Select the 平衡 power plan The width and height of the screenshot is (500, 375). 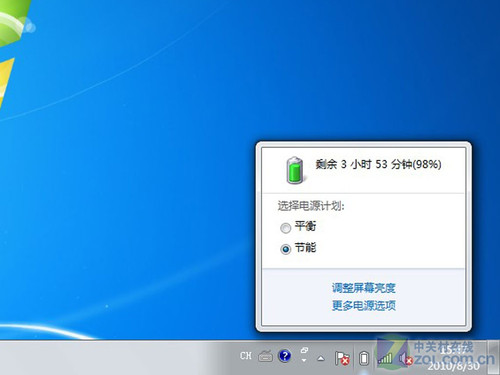pos(286,228)
